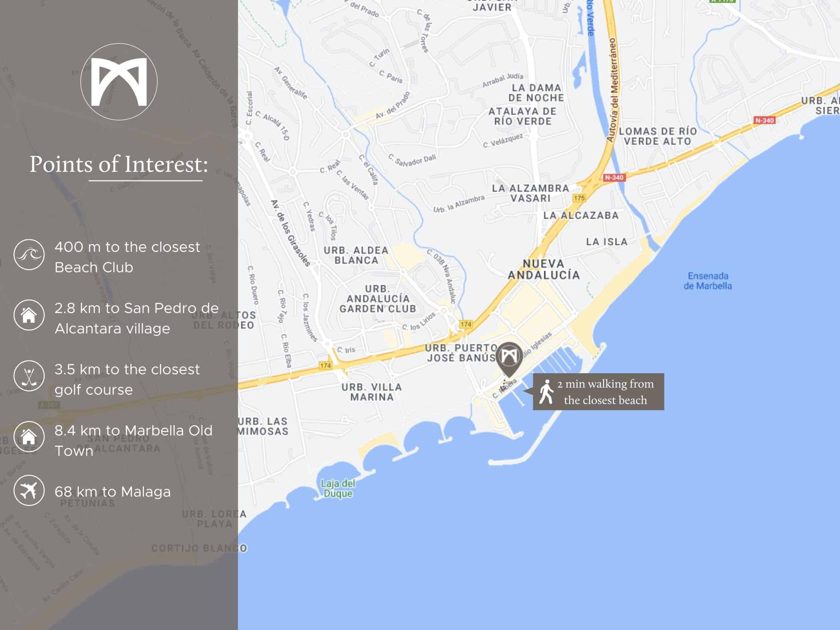
Task: Click the 400 m to Beach Club text
Action: [127, 257]
